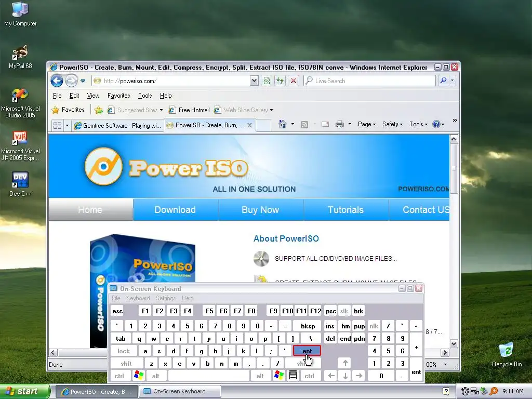This screenshot has height=399, width=532.
Task: Open Settings menu in On-Screen Keyboard
Action: (166, 298)
